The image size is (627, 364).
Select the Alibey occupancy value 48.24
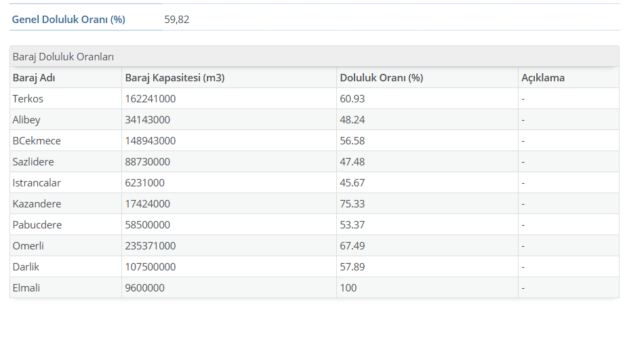[352, 120]
